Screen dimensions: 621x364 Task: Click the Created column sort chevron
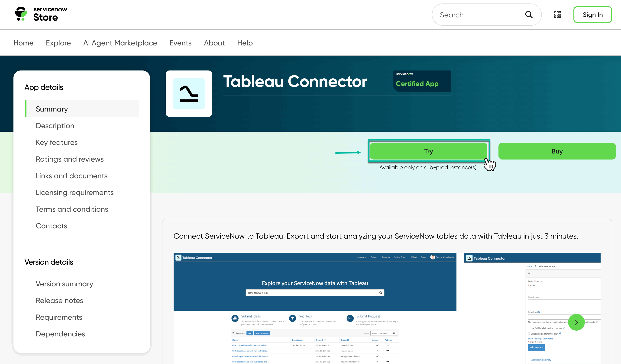(x=325, y=340)
